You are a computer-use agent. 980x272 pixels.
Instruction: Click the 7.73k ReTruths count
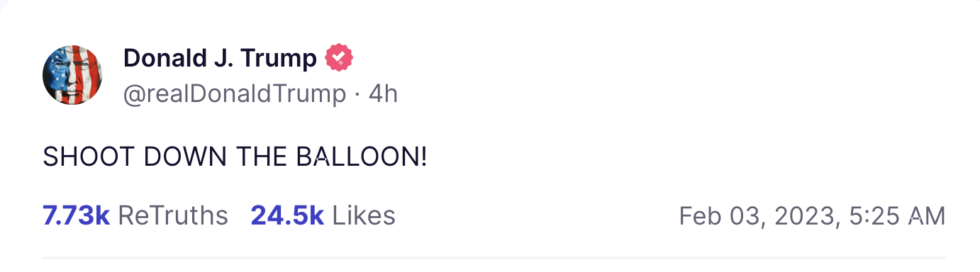pos(135,215)
